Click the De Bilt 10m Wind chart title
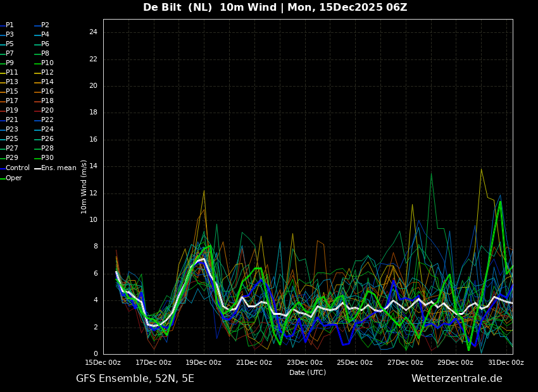 tap(275, 8)
